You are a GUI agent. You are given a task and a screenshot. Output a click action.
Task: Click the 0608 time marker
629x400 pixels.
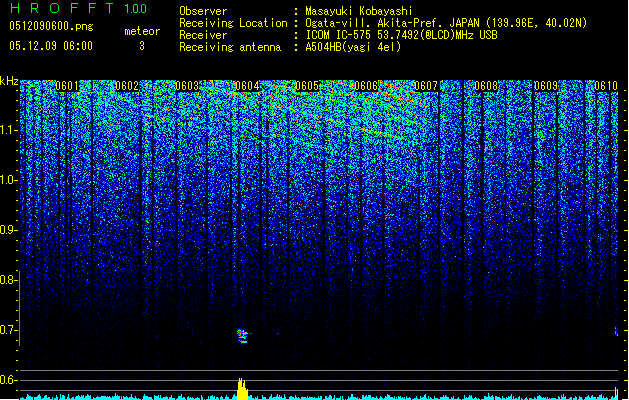point(486,86)
